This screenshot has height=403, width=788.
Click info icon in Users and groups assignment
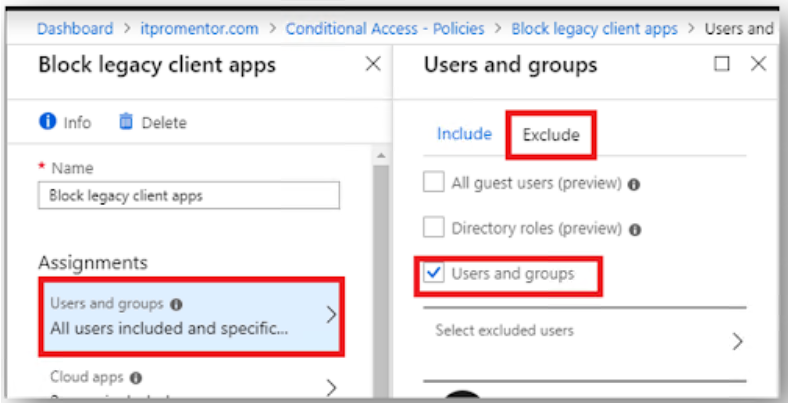pyautogui.click(x=176, y=304)
